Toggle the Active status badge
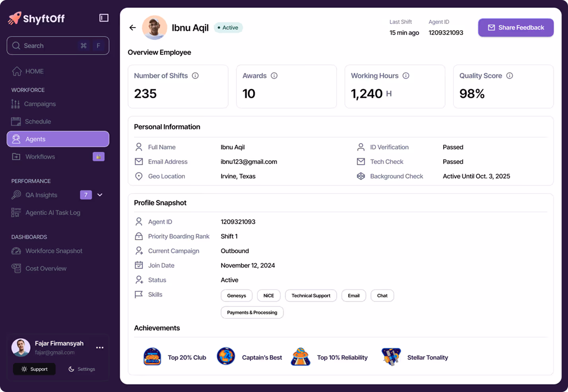This screenshot has width=568, height=392. [x=228, y=27]
